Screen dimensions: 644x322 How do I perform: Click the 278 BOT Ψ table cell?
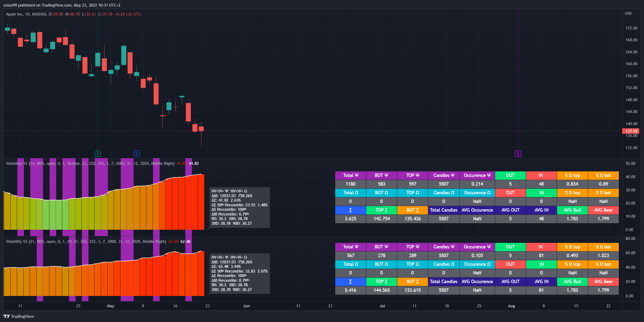pyautogui.click(x=381, y=255)
